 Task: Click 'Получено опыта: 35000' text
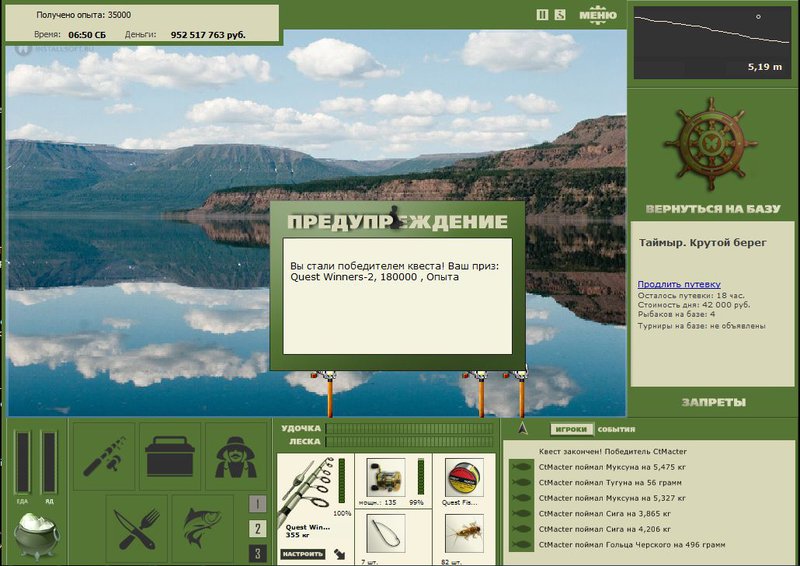84,15
